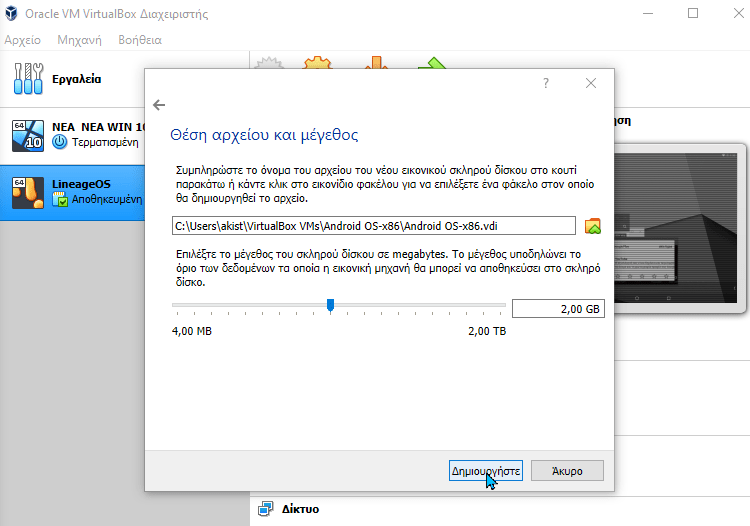Close the disk creation dialog
The height and width of the screenshot is (526, 750).
tap(591, 83)
